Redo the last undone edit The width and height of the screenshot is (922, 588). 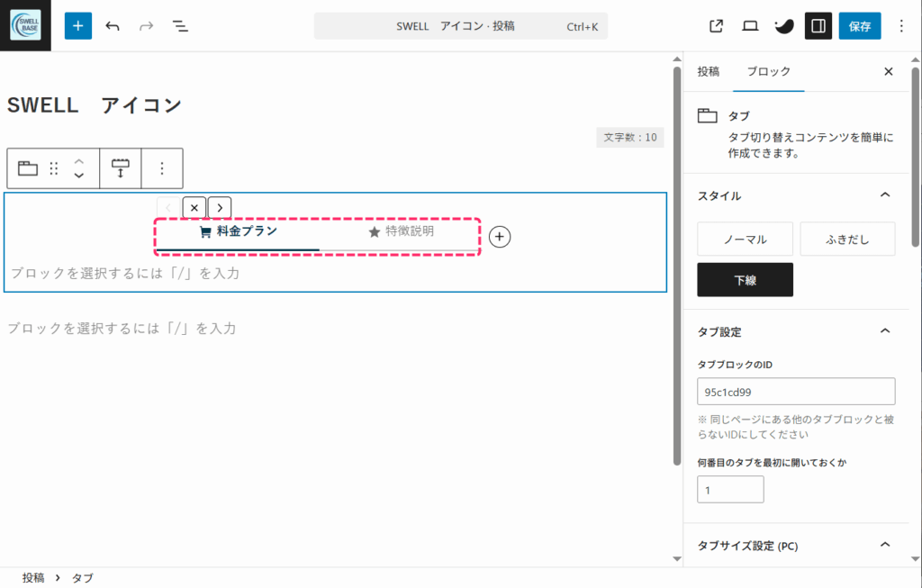(x=147, y=26)
